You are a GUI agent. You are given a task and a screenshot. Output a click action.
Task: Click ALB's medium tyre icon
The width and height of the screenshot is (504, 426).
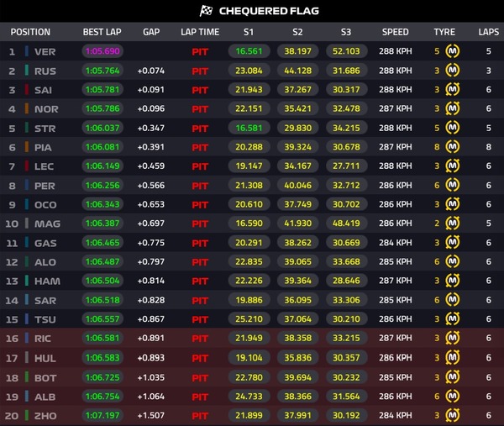point(452,396)
